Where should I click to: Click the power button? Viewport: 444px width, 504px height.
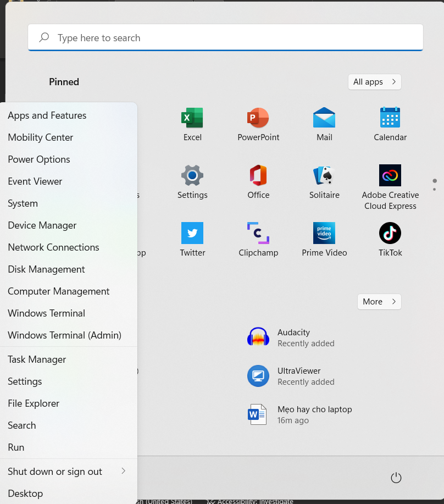point(396,478)
